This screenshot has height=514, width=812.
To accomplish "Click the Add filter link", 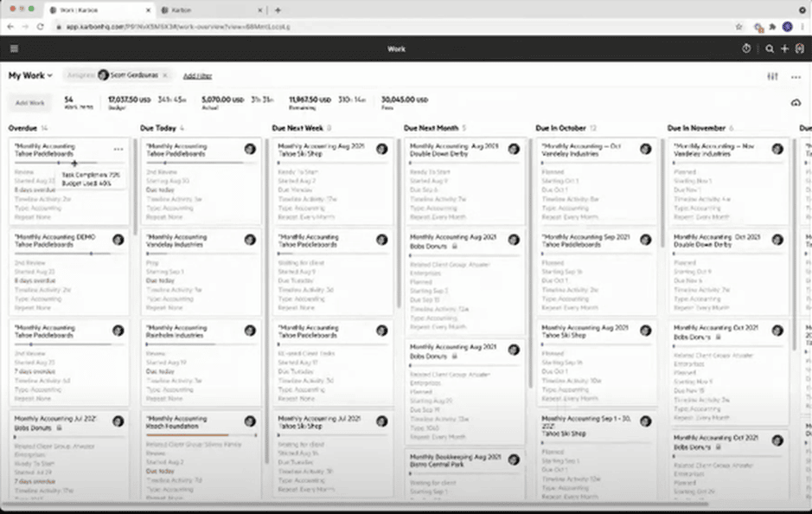I will (x=197, y=75).
